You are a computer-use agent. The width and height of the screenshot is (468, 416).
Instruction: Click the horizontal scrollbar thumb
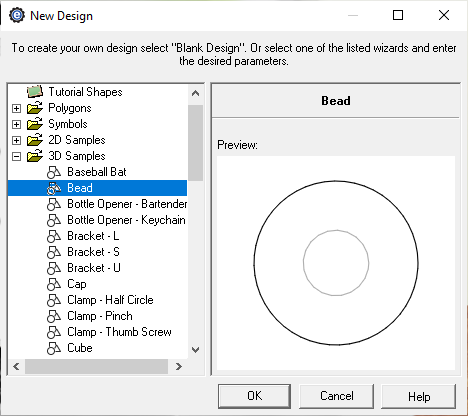click(x=96, y=367)
